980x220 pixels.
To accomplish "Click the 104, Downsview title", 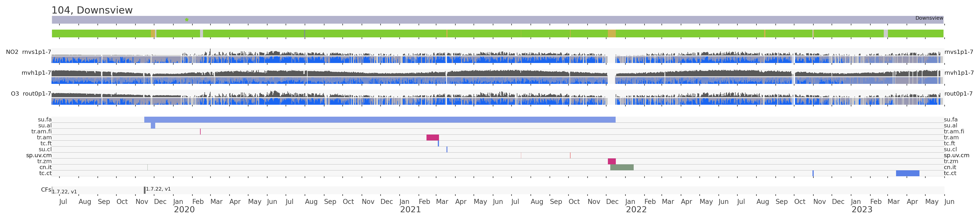I will pyautogui.click(x=92, y=10).
